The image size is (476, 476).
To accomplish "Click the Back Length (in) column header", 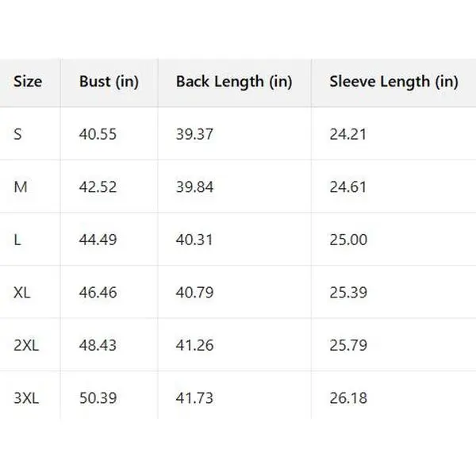I will [x=234, y=82].
